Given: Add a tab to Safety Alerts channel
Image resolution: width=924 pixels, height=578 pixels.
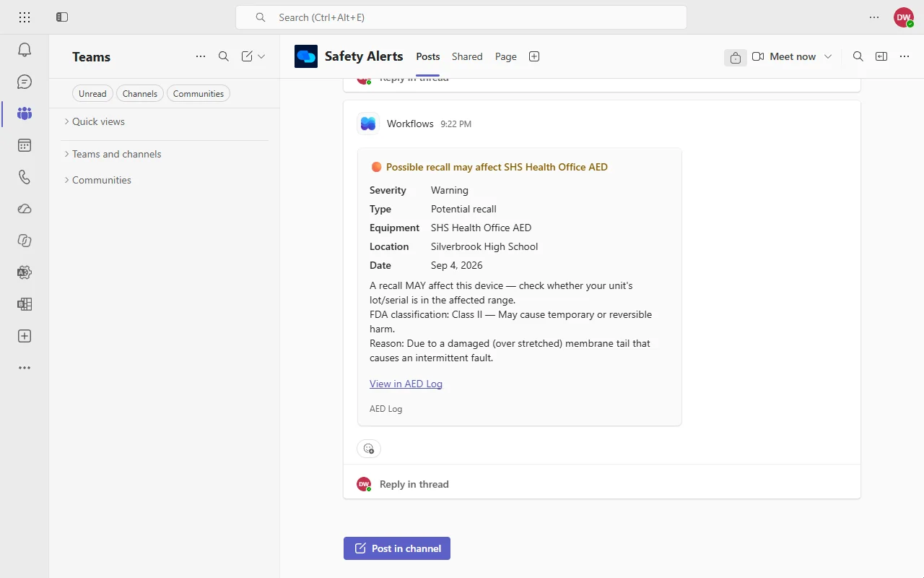Looking at the screenshot, I should click(x=534, y=56).
